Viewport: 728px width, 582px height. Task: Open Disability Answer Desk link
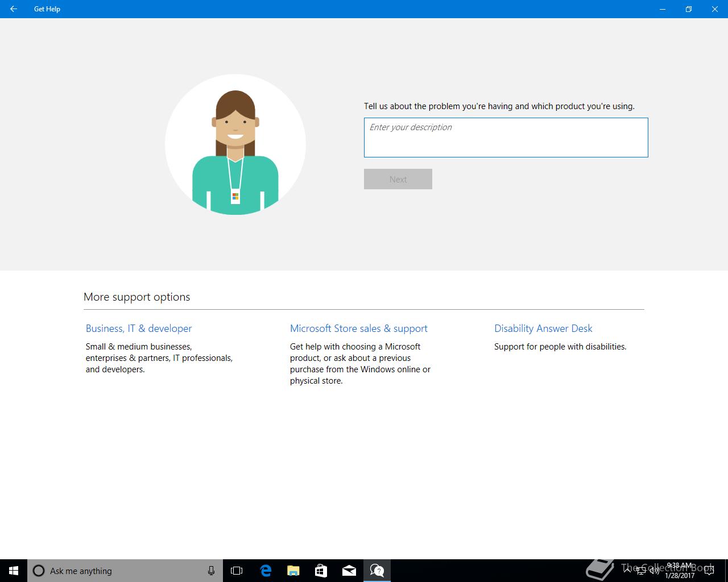click(543, 329)
